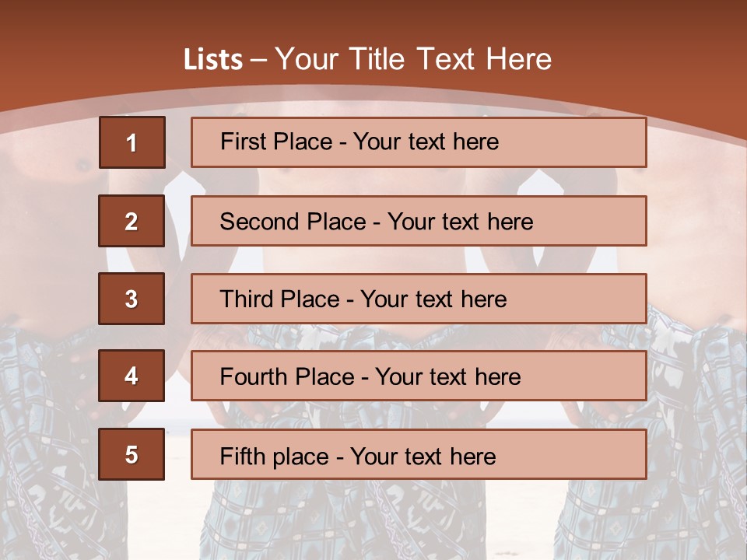Click the words 'Fifth place'

(x=275, y=456)
